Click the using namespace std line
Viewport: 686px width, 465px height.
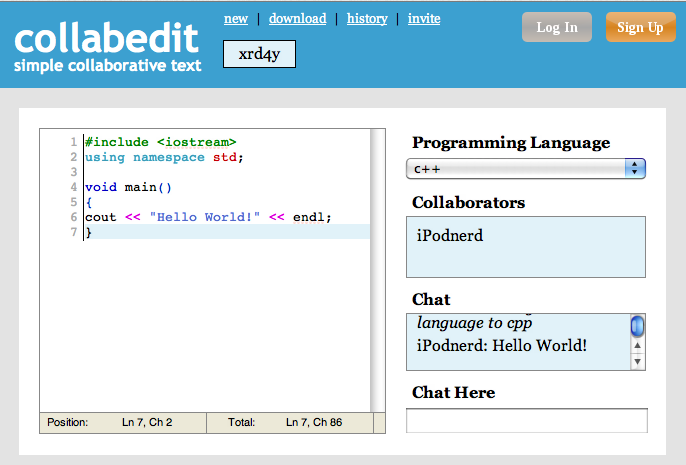[164, 157]
